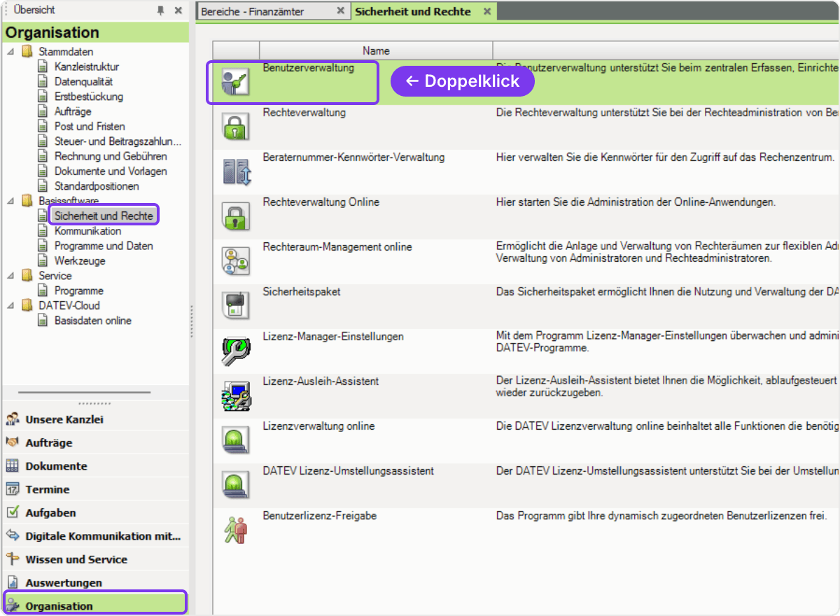Click the dotted grip handle above Unsere Kanzlei

(94, 404)
